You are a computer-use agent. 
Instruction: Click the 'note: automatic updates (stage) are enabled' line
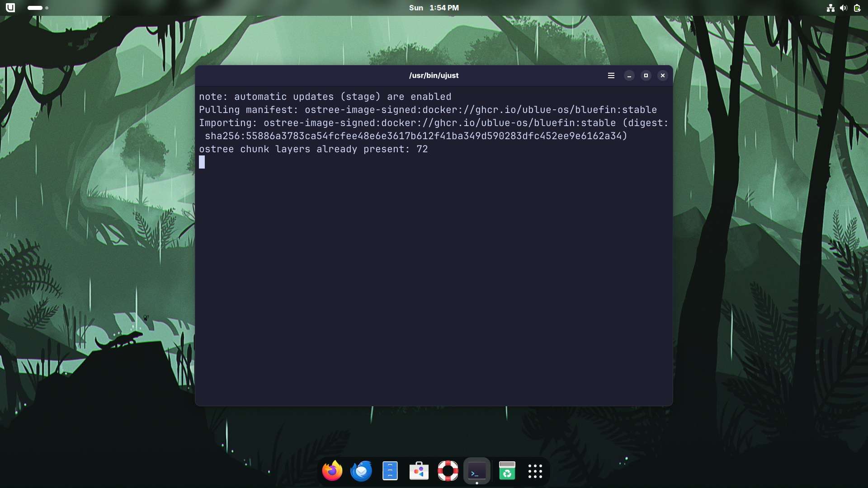[325, 97]
